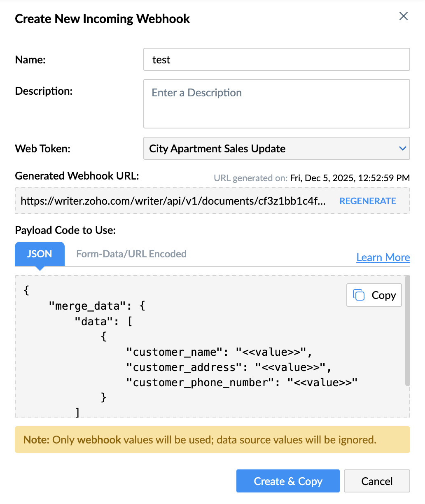Image resolution: width=425 pixels, height=504 pixels.
Task: Click the URL generated timestamp text
Action: tap(350, 178)
